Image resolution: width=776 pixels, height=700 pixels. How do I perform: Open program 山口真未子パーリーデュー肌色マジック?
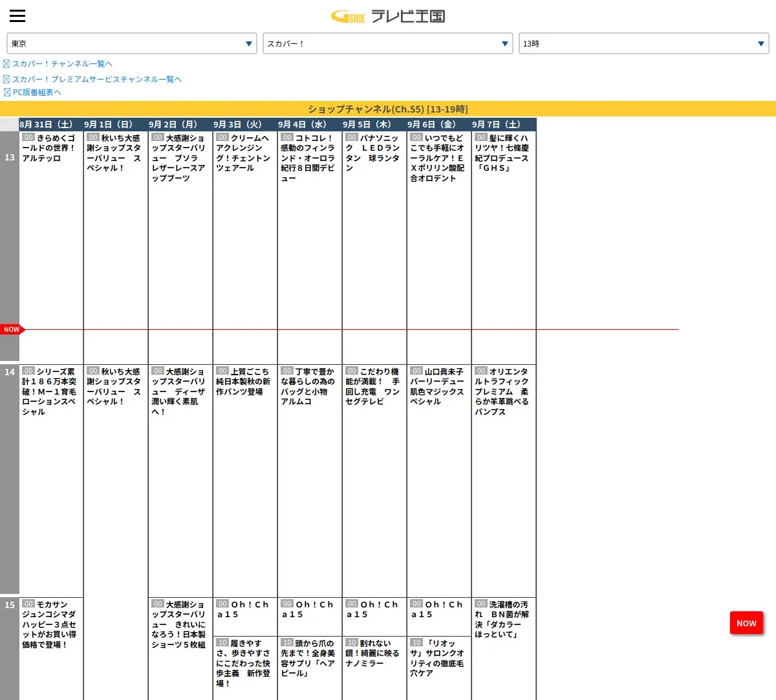(x=439, y=480)
